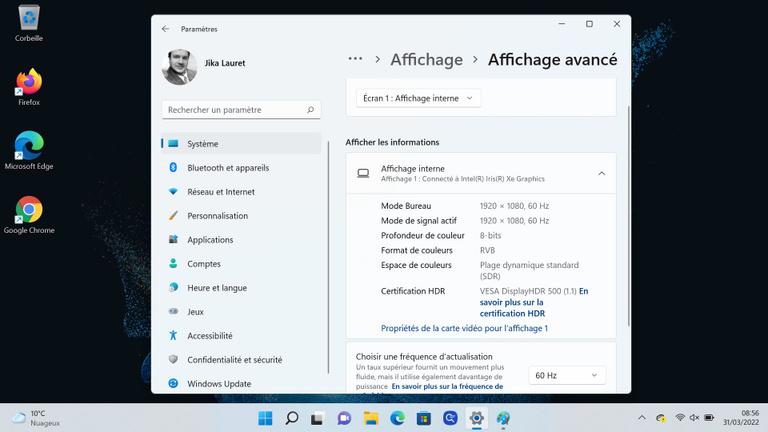Screen dimensions: 768x432
Task: Open taskbar Search
Action: point(292,418)
